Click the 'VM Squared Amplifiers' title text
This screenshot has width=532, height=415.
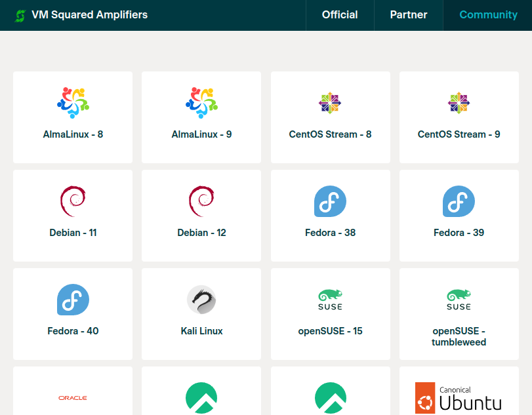pyautogui.click(x=90, y=15)
